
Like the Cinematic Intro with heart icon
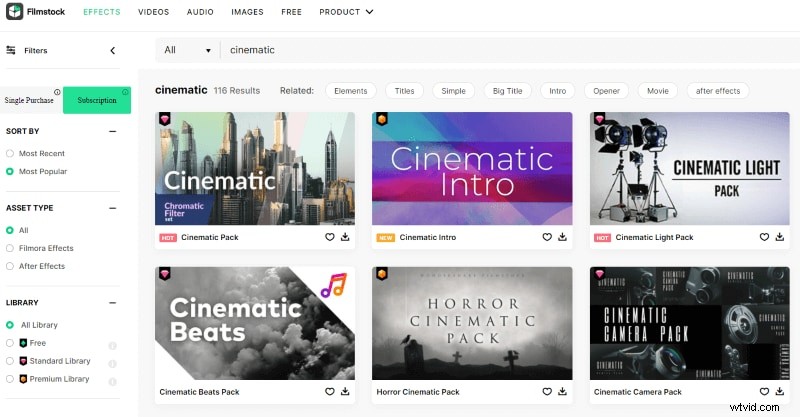pyautogui.click(x=546, y=237)
